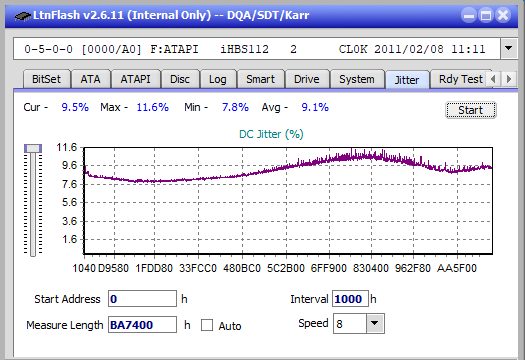Screen dimensions: 525x360
Task: Click the DC Jitter (%) chart title
Action: tap(271, 134)
